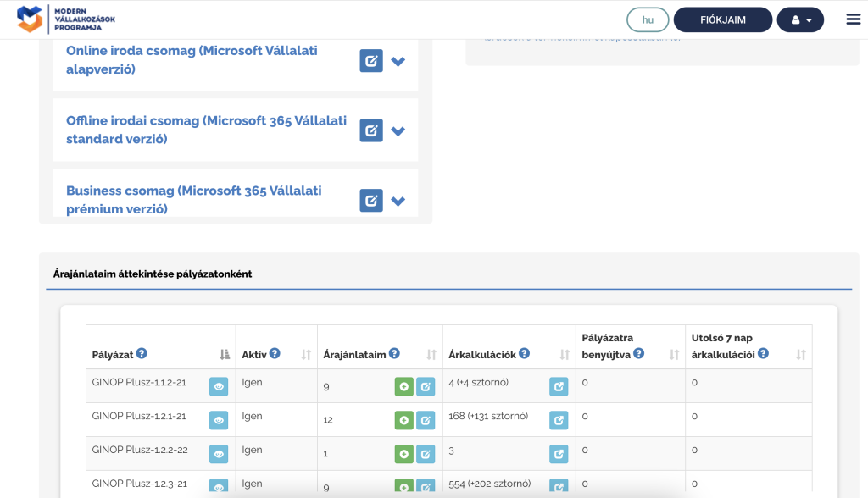Open the help tooltip icon beside Pályázat header
Image resolution: width=868 pixels, height=498 pixels.
pyautogui.click(x=142, y=354)
